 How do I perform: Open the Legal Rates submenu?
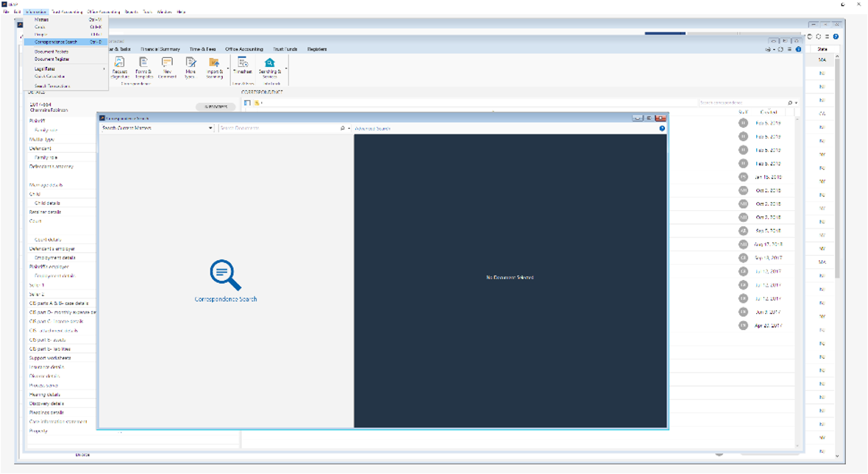click(x=46, y=68)
